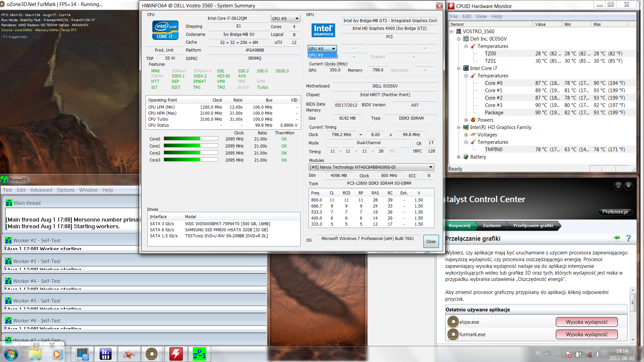This screenshot has height=362, width=644.
Task: Open Catalyst help question mark icon
Action: [x=628, y=238]
